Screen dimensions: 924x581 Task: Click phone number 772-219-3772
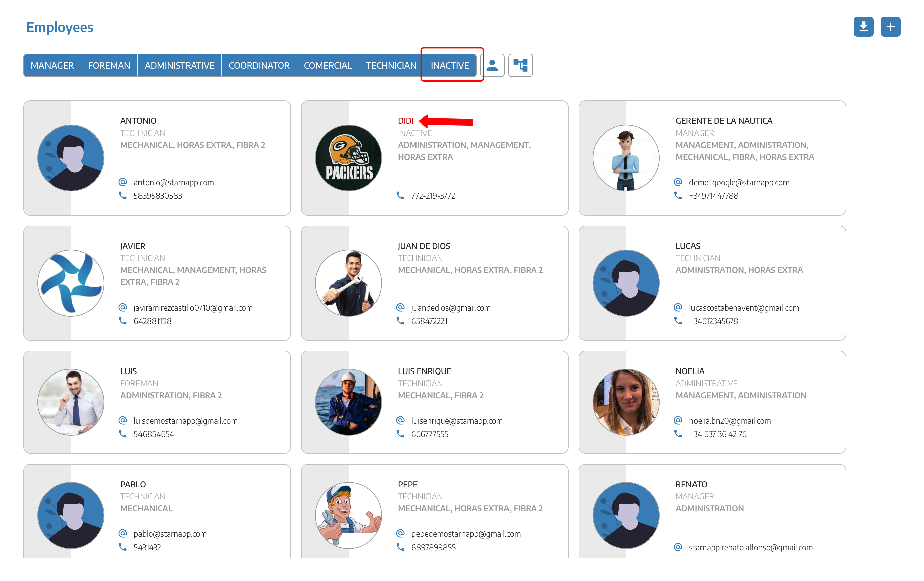point(433,196)
